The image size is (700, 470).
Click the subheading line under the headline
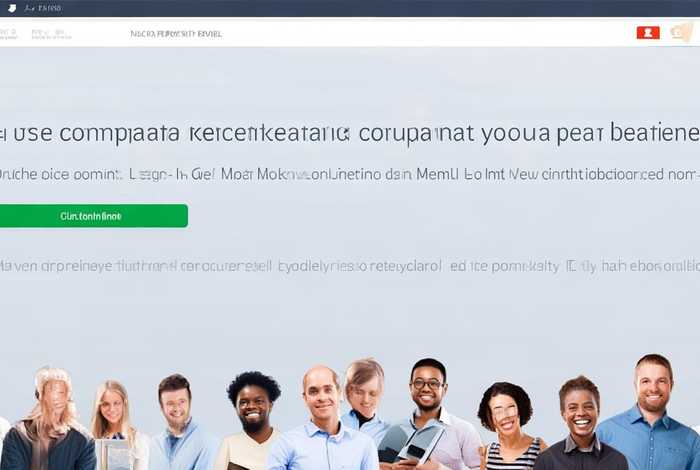coord(350,174)
